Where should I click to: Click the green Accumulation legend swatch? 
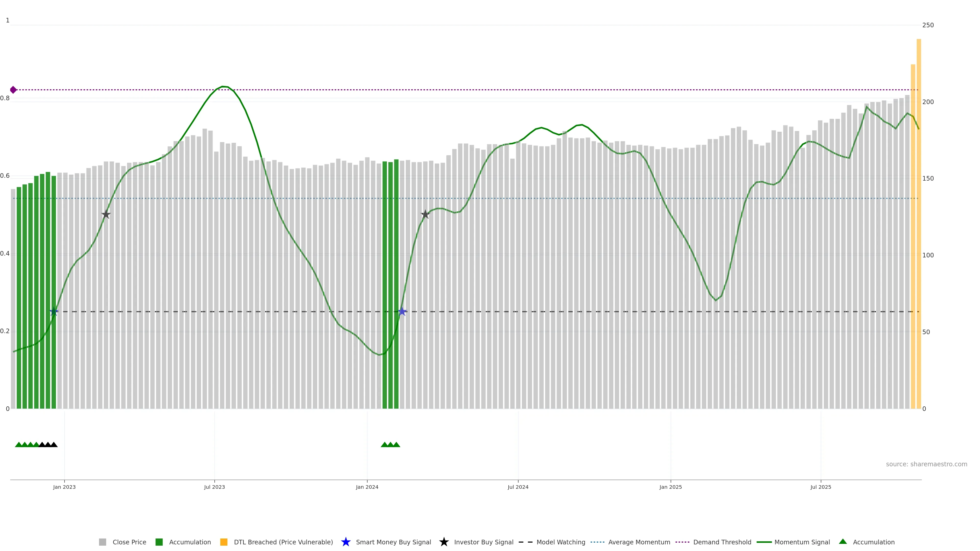coord(159,542)
